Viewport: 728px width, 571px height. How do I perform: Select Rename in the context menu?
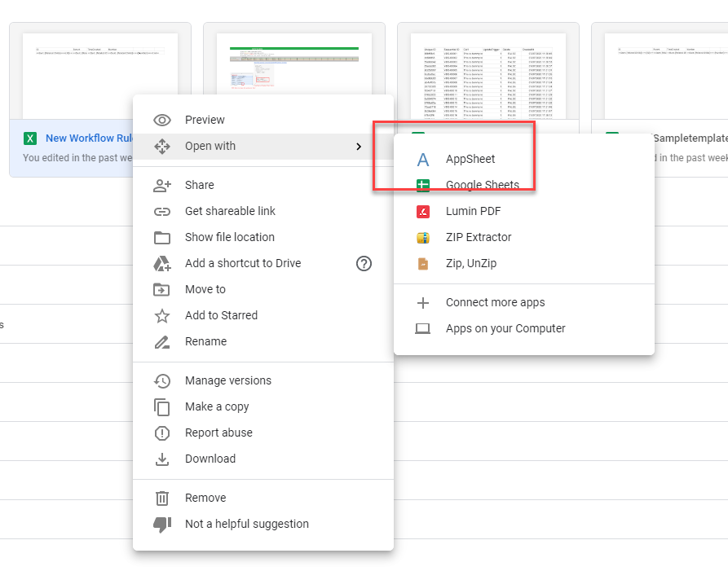(x=263, y=341)
